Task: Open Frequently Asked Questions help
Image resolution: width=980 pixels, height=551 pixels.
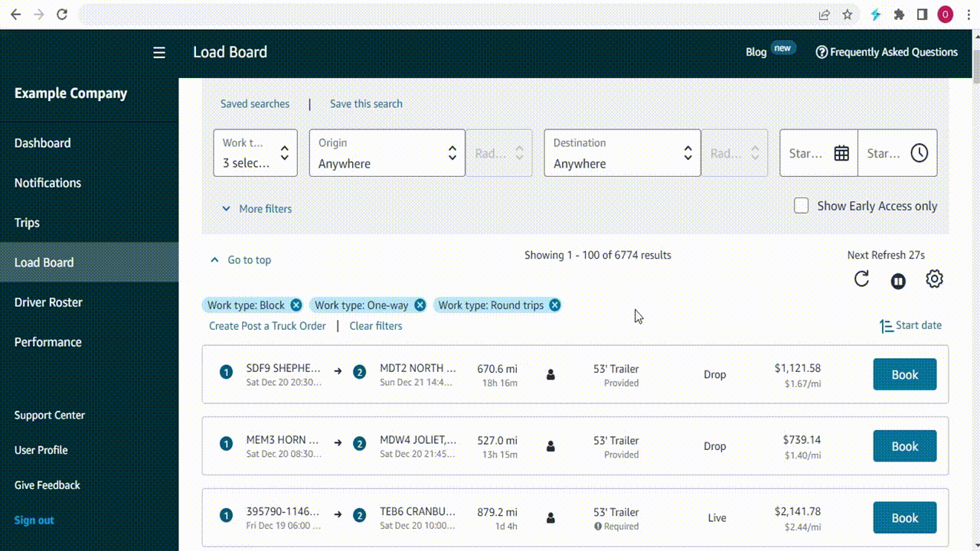Action: 887,52
